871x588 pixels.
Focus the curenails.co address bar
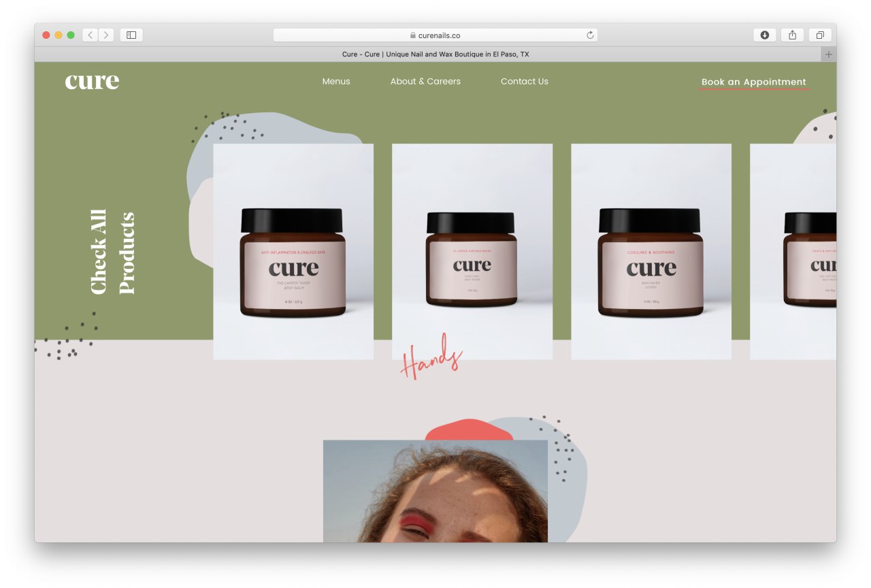point(435,35)
